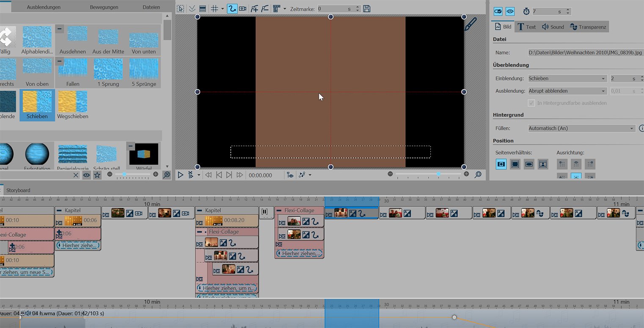Click the zoom-fit magnifier under preview

pos(478,174)
